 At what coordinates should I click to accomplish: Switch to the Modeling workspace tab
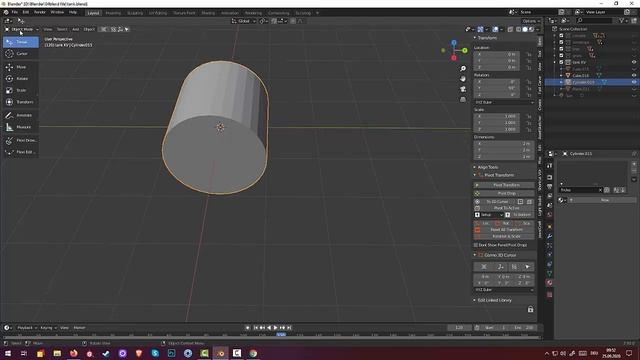pyautogui.click(x=113, y=13)
